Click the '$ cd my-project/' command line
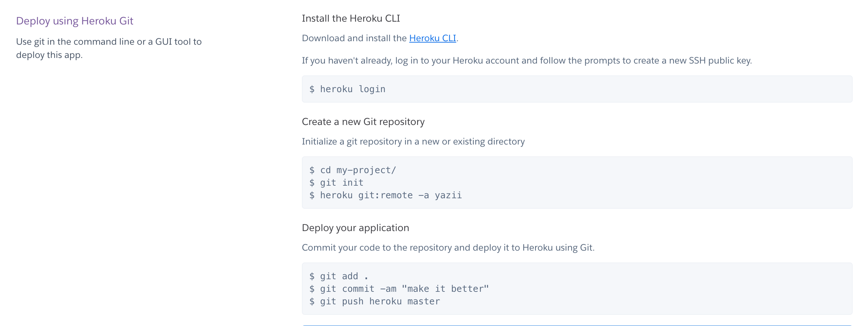The image size is (868, 326). tap(353, 170)
